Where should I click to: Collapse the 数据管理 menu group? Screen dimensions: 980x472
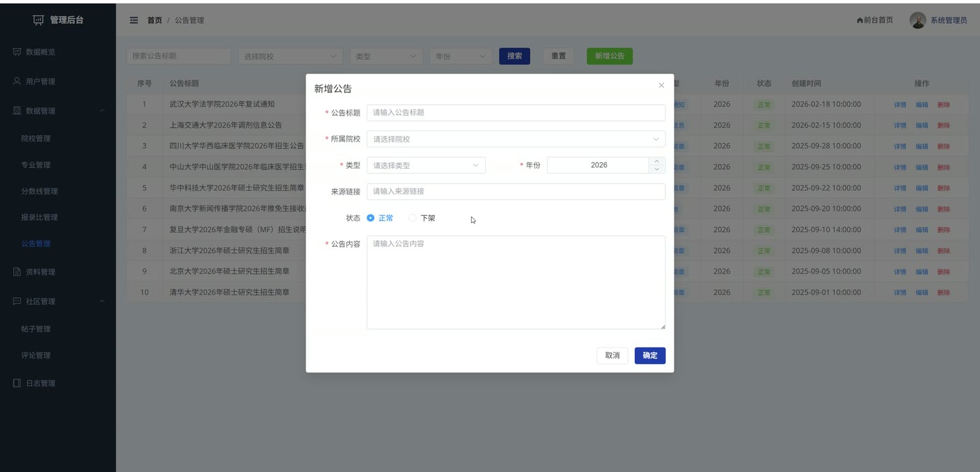(102, 111)
